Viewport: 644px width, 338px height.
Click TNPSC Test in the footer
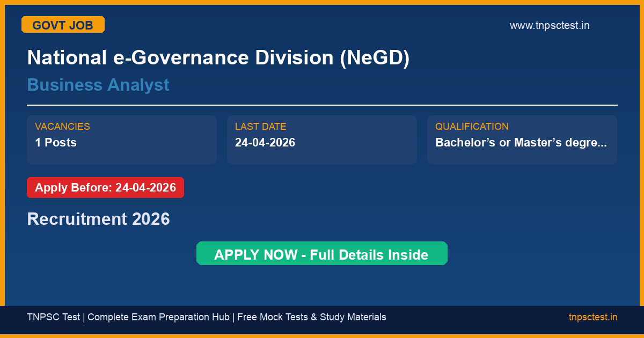coord(53,317)
